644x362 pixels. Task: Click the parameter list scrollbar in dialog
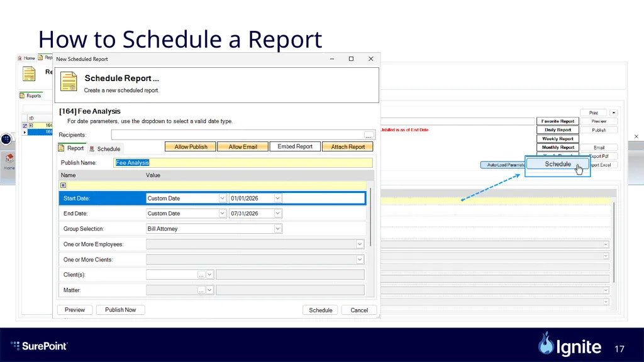[370, 217]
